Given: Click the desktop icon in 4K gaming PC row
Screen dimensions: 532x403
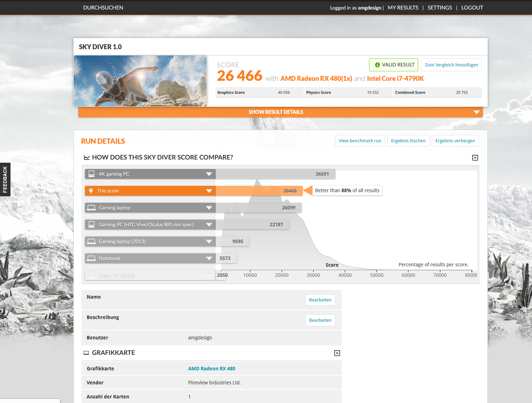Looking at the screenshot, I should [92, 174].
